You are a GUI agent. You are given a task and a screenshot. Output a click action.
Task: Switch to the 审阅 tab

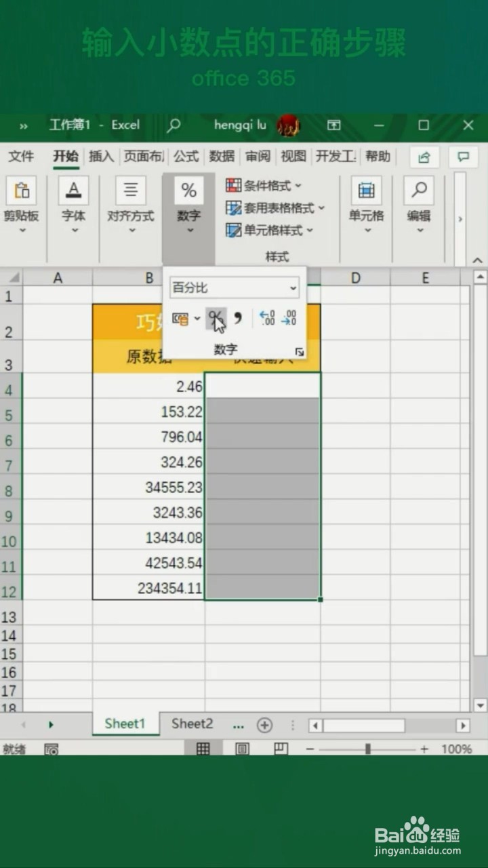(258, 157)
